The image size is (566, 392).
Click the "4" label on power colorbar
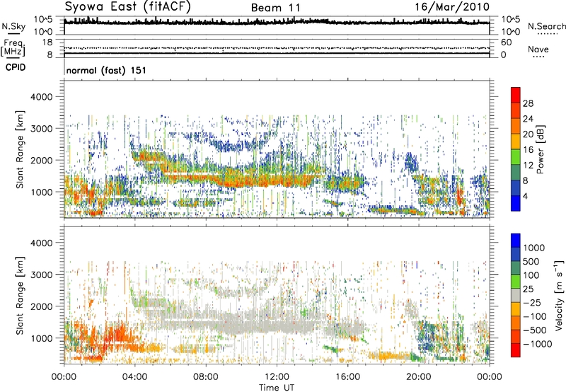pyautogui.click(x=525, y=197)
